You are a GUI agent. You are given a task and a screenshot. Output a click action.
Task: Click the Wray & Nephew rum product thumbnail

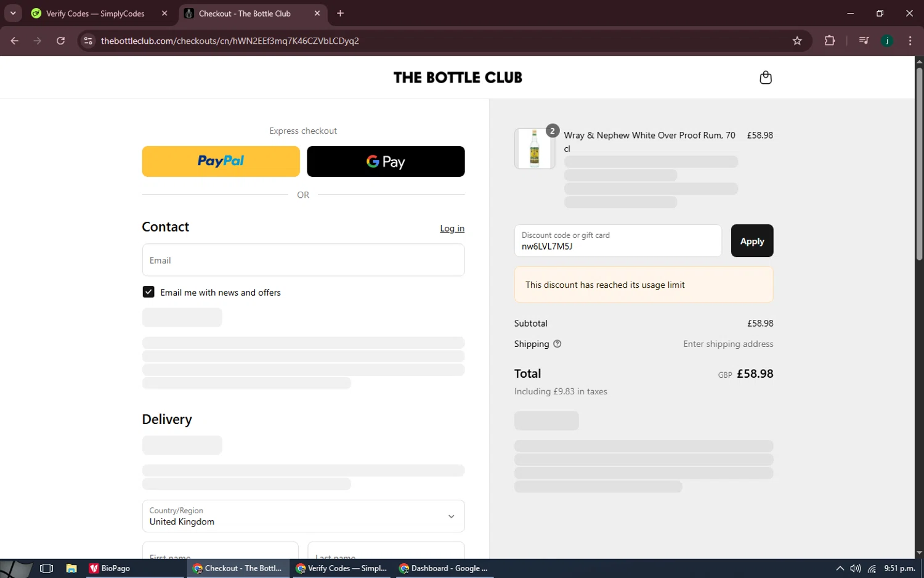535,149
